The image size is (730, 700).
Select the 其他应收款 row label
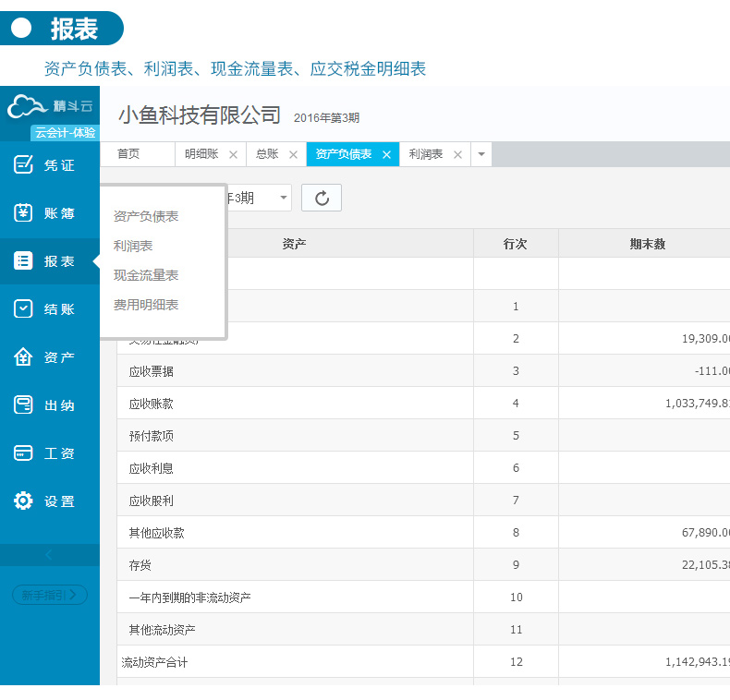pos(157,533)
